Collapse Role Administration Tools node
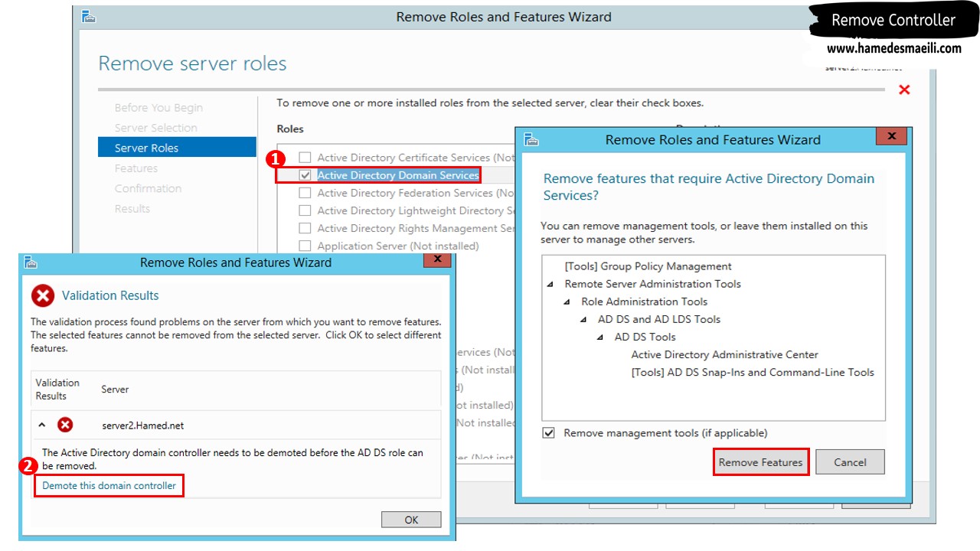The image size is (980, 551). 567,302
